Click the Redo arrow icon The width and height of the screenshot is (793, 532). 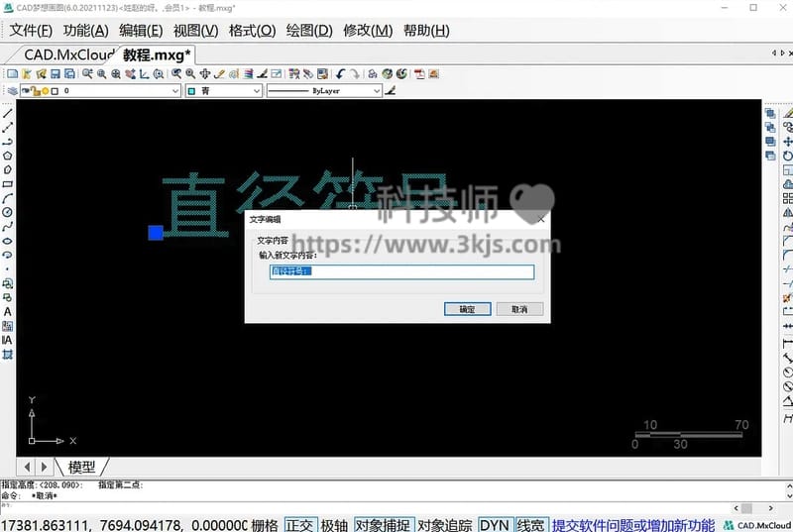point(355,73)
